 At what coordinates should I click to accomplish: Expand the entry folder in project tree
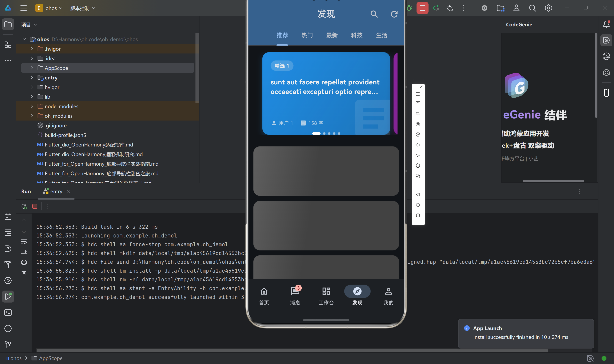coord(32,77)
